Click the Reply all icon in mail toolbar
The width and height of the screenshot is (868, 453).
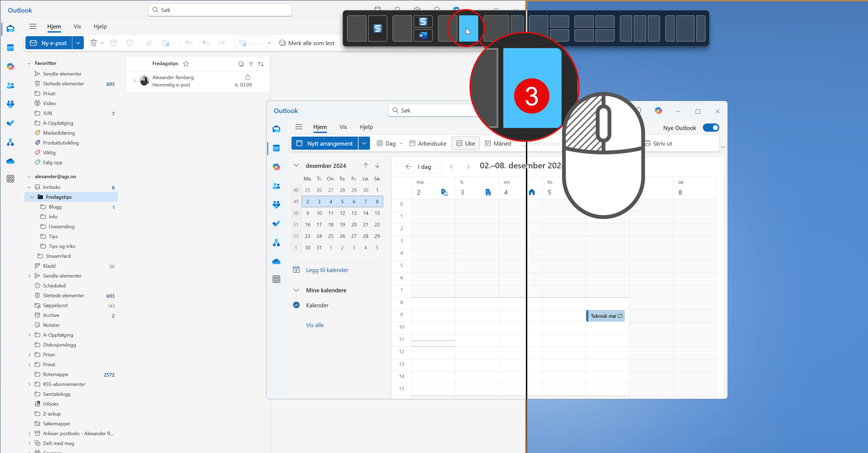205,43
